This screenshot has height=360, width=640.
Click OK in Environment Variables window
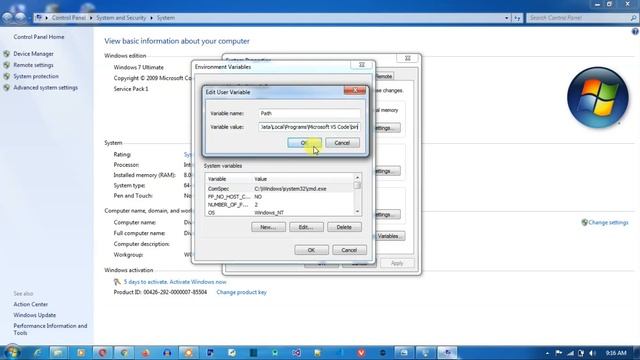311,250
